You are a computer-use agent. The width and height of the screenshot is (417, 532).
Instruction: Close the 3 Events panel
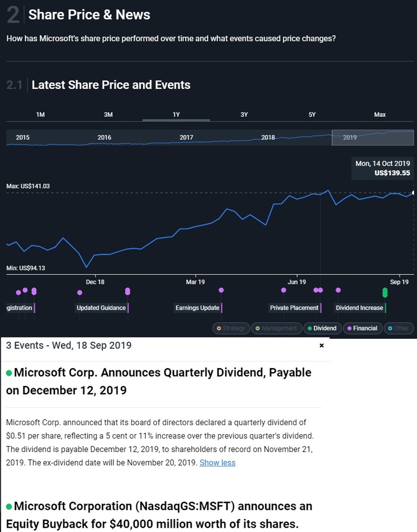pyautogui.click(x=322, y=345)
